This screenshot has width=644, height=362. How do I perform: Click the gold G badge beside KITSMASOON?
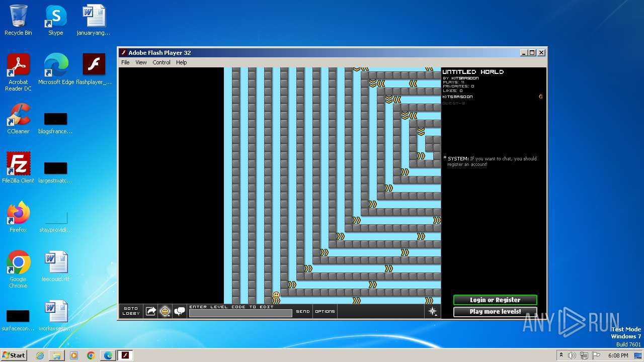coord(541,97)
